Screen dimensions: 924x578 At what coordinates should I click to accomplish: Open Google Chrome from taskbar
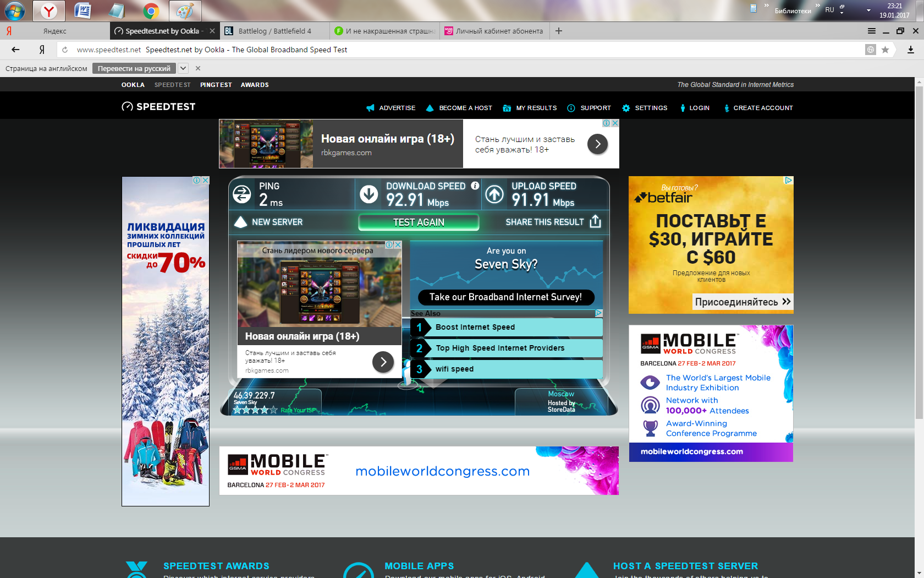[151, 10]
